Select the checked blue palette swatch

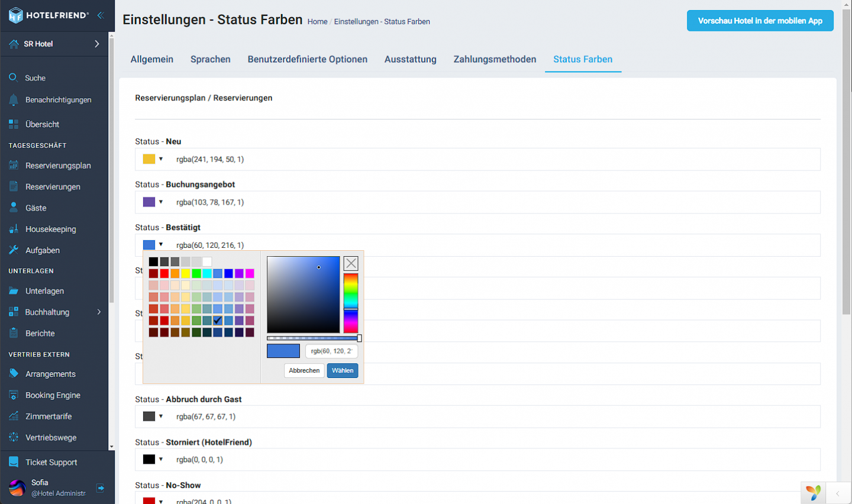tap(218, 321)
